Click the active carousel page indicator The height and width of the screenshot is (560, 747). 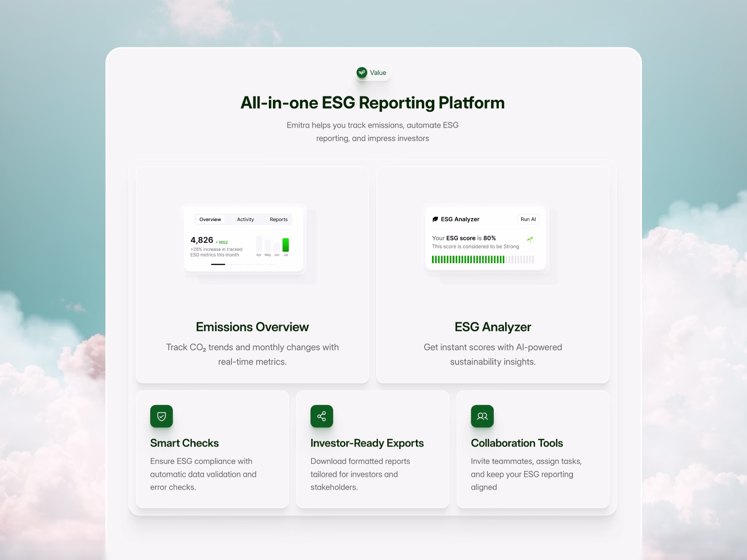pos(218,264)
